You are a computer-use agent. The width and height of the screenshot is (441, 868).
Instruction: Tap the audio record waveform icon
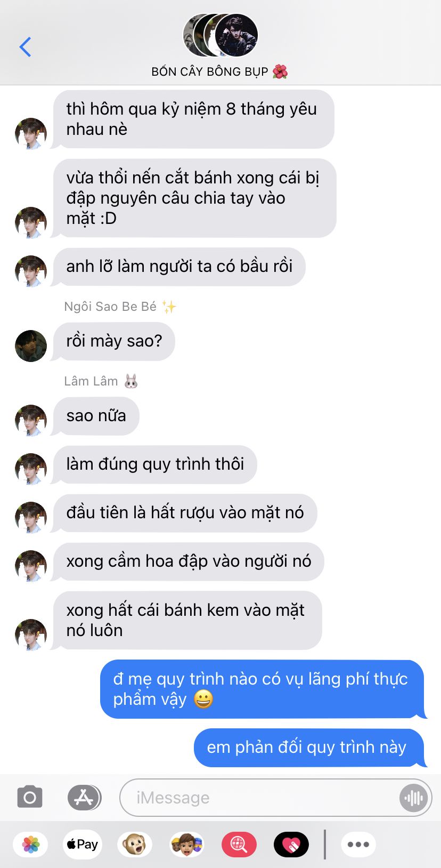click(x=413, y=798)
